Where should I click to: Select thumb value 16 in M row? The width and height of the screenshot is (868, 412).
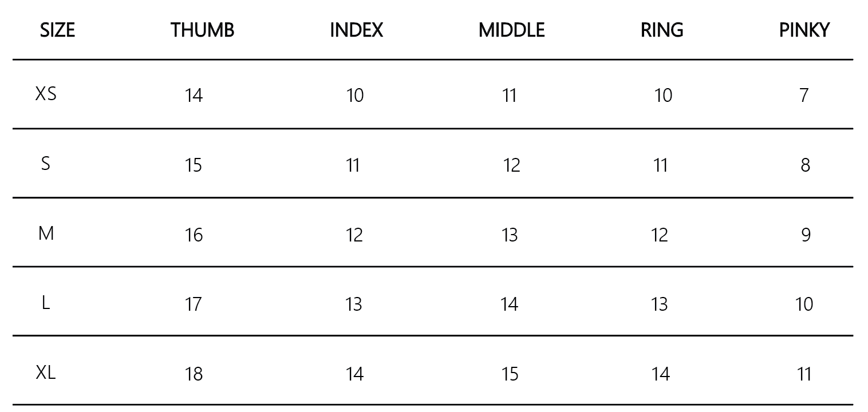pos(194,235)
